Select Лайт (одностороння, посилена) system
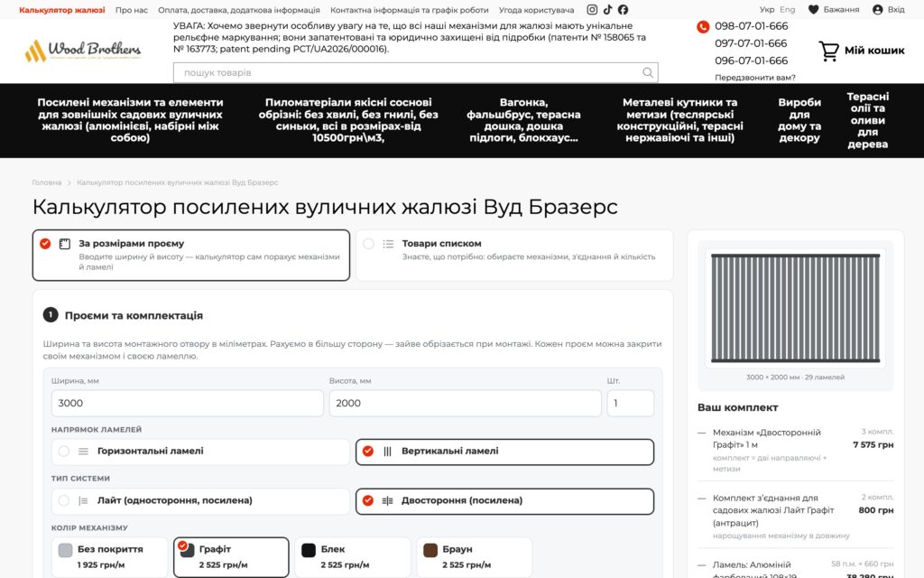924x578 pixels. (x=200, y=501)
